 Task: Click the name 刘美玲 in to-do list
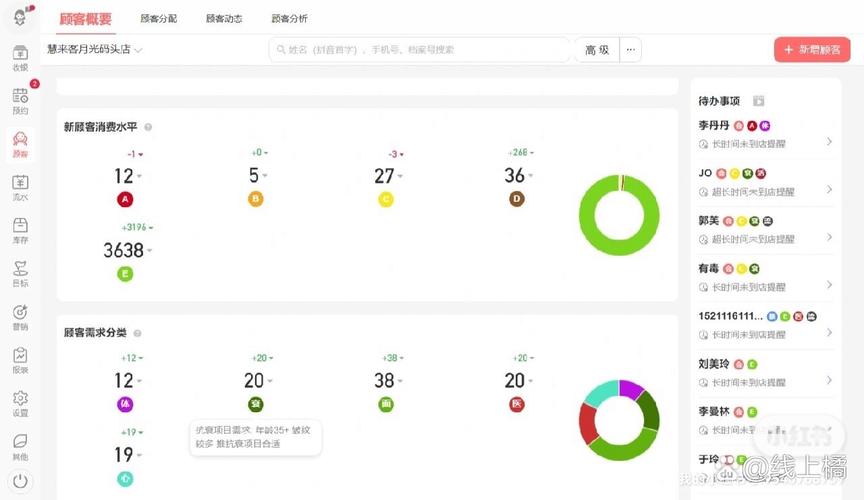[x=714, y=364]
